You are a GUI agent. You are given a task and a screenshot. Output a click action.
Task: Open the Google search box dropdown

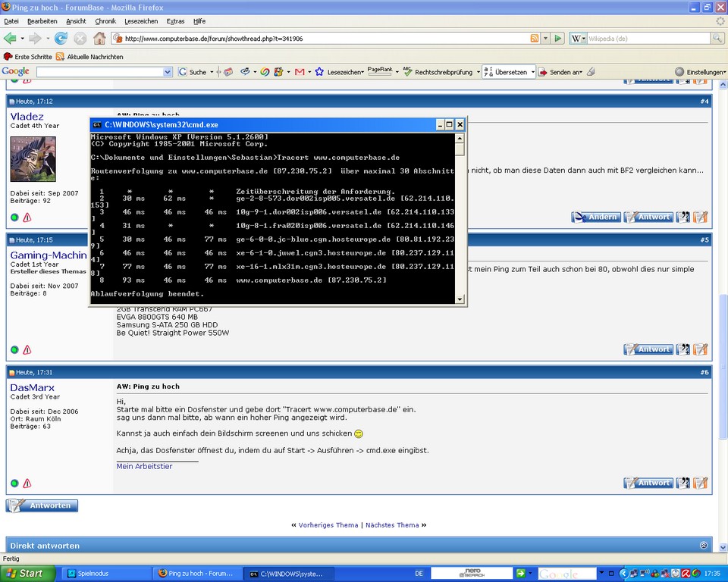pos(168,72)
